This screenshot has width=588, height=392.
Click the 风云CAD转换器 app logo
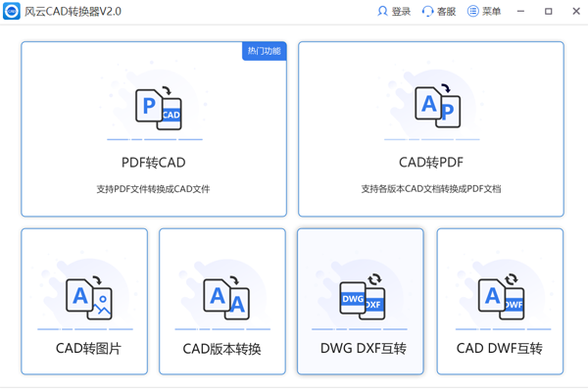click(13, 12)
